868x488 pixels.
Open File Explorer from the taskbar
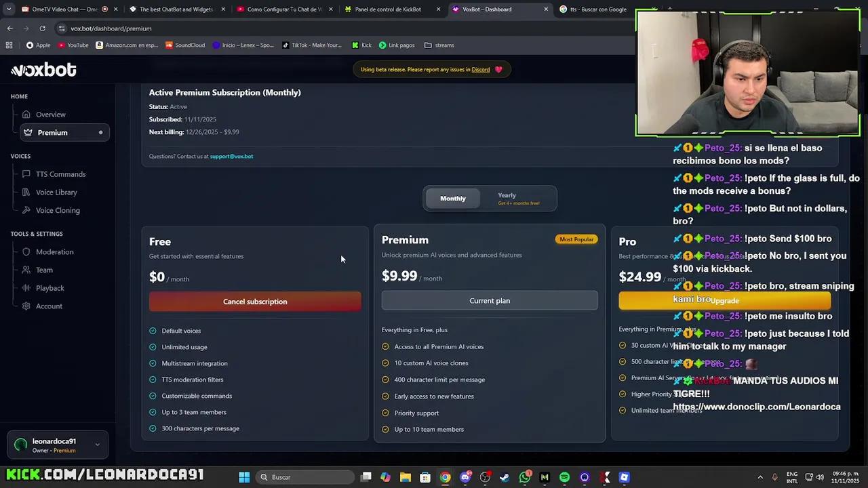(405, 477)
